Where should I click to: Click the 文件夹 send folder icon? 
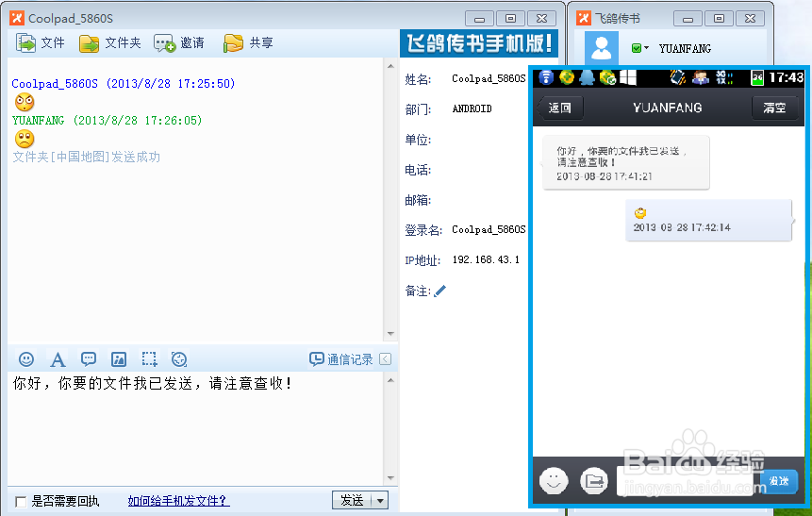pyautogui.click(x=89, y=43)
